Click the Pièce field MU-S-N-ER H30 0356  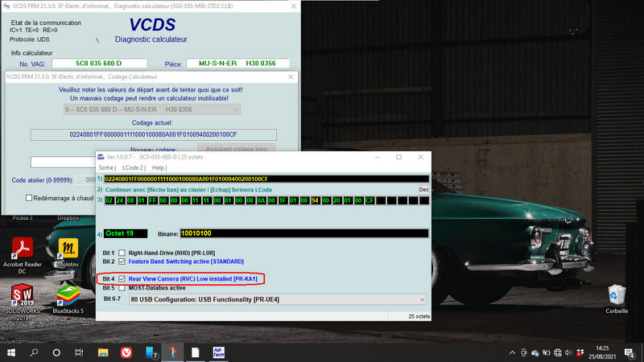[x=237, y=64]
